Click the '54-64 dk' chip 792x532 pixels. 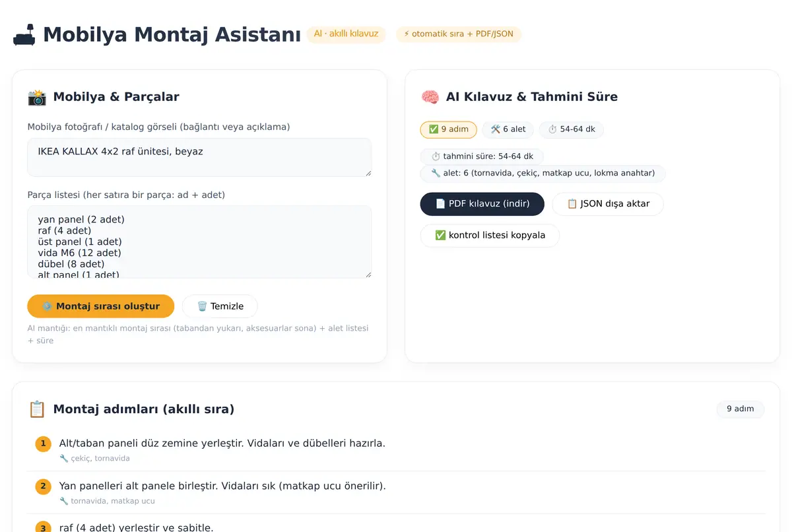(x=572, y=129)
